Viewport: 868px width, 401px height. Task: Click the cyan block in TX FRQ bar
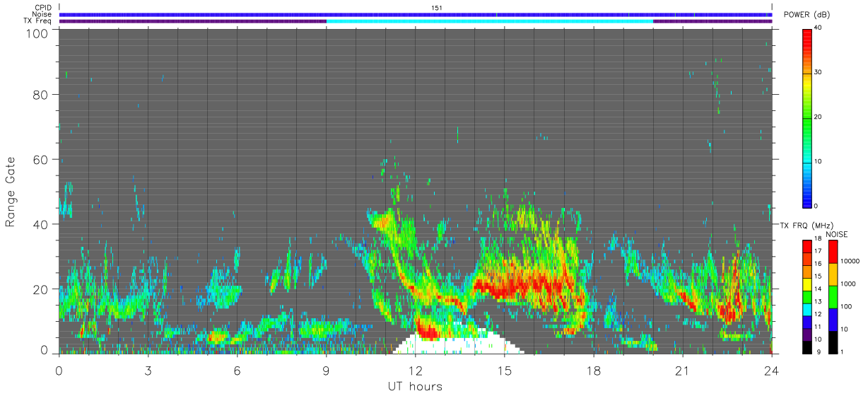(807, 310)
